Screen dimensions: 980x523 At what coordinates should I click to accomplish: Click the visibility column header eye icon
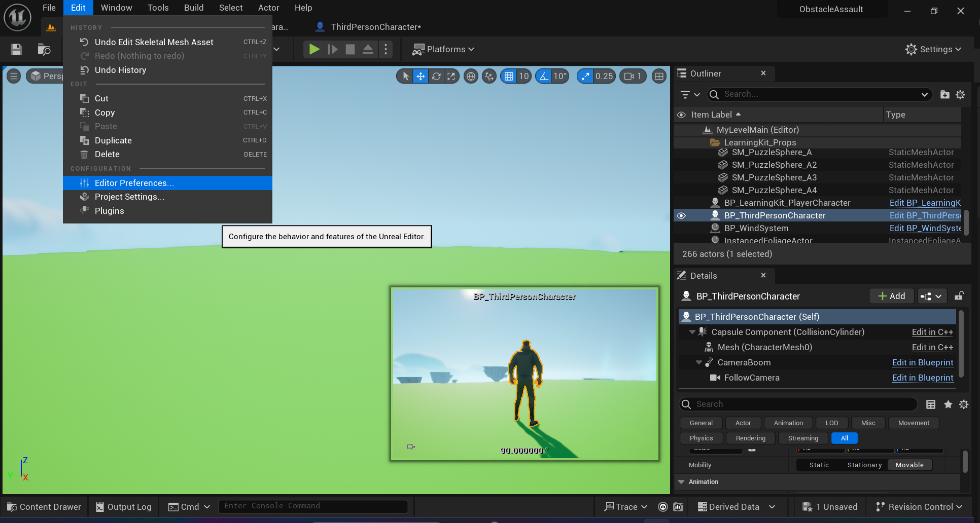[681, 115]
